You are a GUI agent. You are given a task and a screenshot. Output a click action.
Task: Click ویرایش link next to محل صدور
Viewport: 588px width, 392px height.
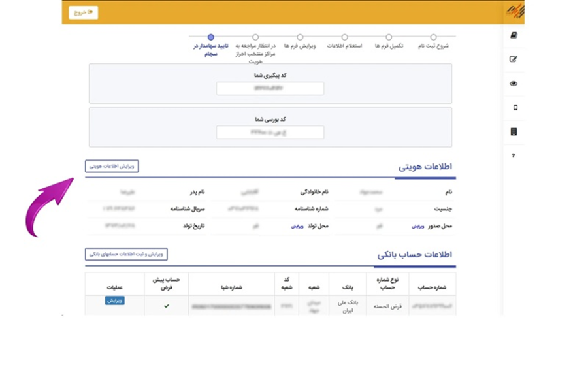[417, 226]
